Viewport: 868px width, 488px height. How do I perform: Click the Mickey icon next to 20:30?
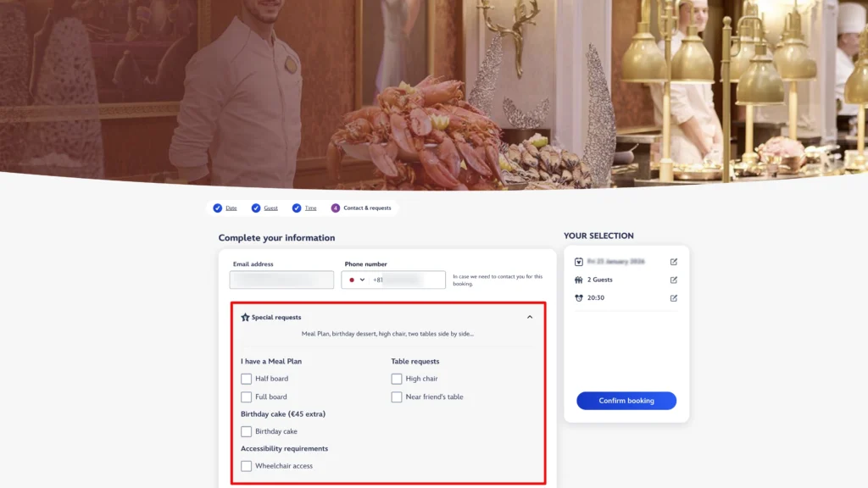[579, 298]
